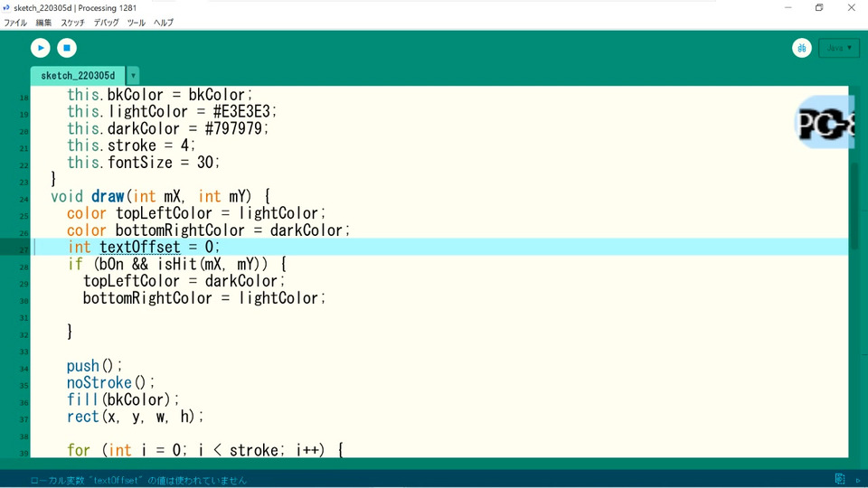This screenshot has width=868, height=488.
Task: Stop the running sketch
Action: (67, 48)
